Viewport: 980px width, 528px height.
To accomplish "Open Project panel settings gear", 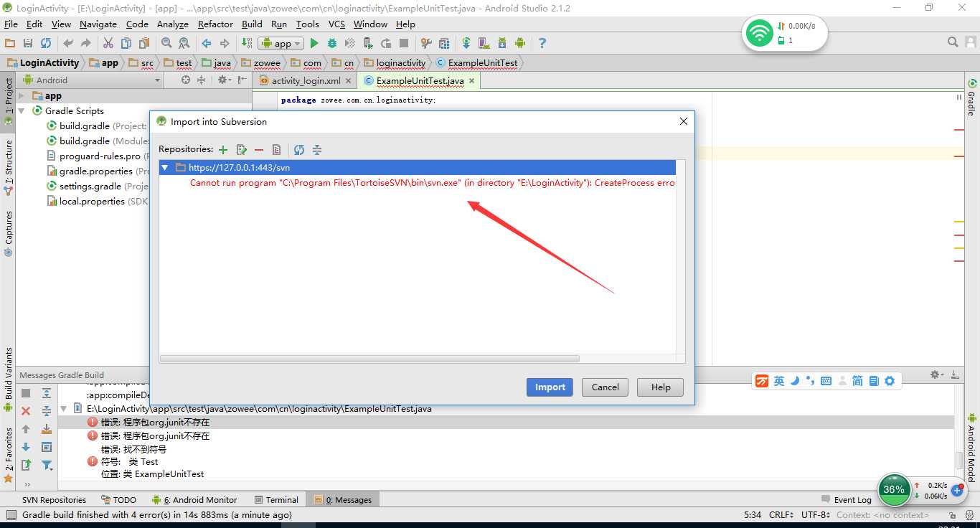I will tap(223, 80).
